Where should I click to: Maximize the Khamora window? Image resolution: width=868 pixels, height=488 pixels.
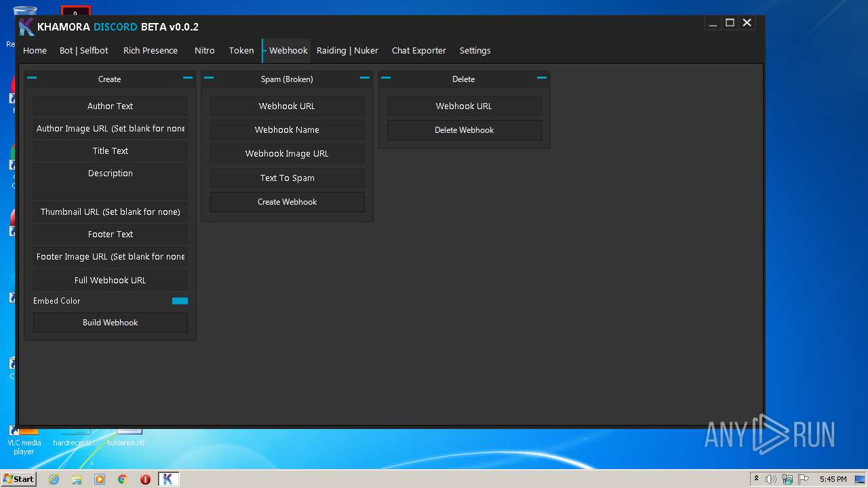point(730,23)
